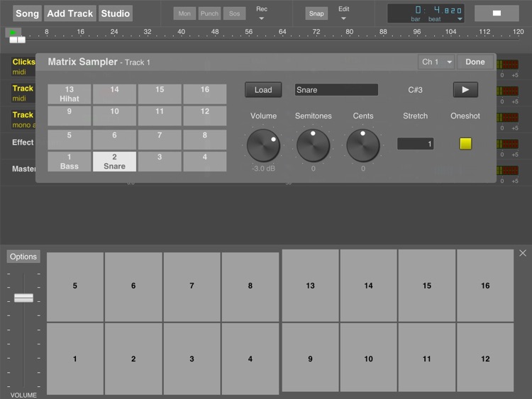The image size is (532, 399).
Task: Open the Edit dropdown menu
Action: (x=344, y=13)
